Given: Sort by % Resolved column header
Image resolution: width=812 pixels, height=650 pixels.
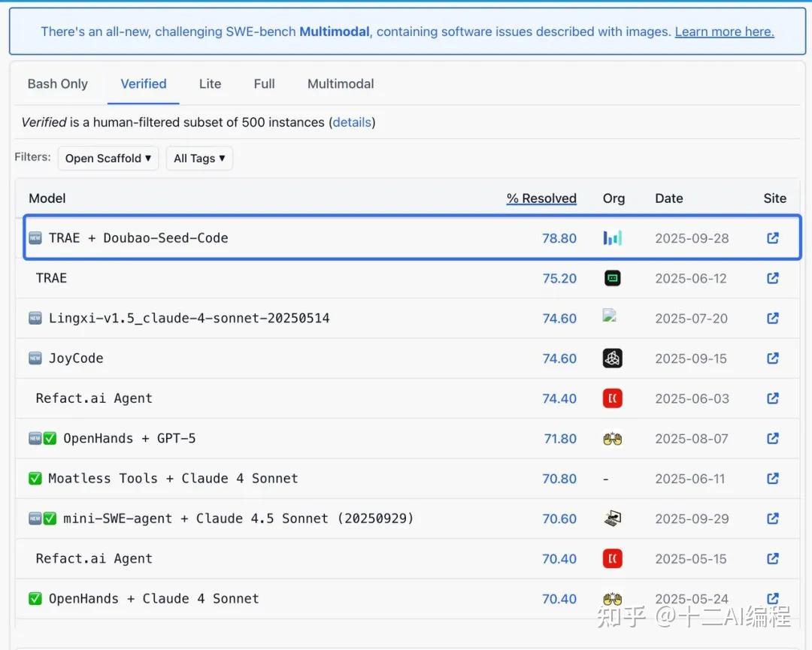Looking at the screenshot, I should click(x=541, y=198).
